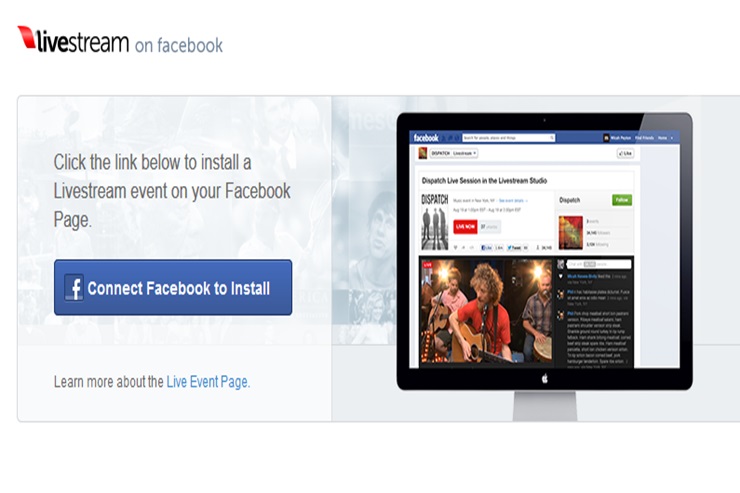Open the Live Event Page link
The image size is (740, 493).
tap(208, 381)
